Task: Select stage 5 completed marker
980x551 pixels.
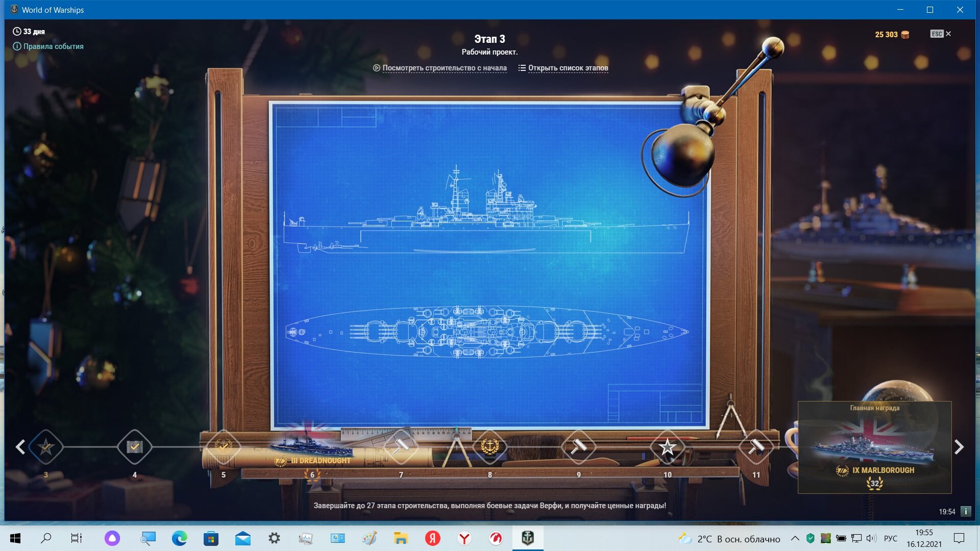Action: [x=223, y=447]
